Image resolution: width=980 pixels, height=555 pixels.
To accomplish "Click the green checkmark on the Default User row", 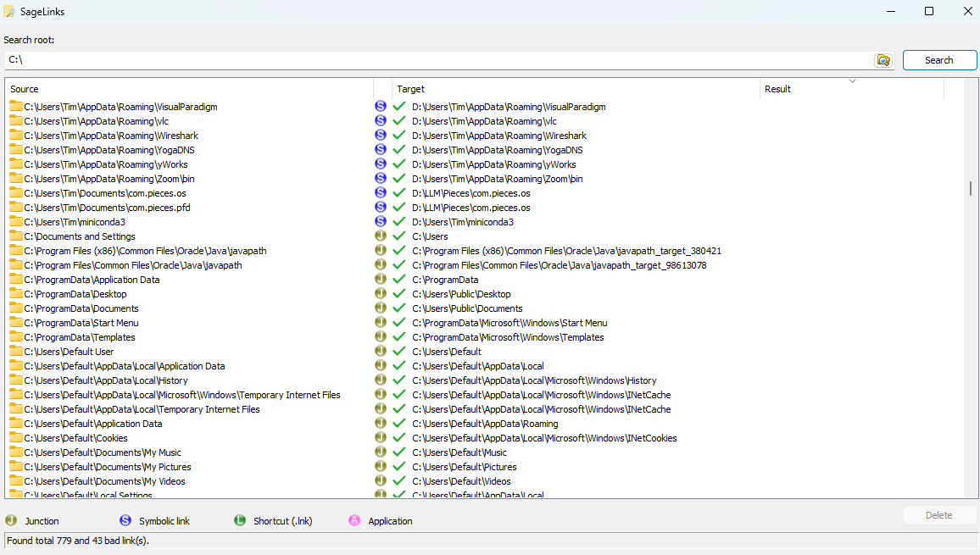I will click(x=398, y=351).
